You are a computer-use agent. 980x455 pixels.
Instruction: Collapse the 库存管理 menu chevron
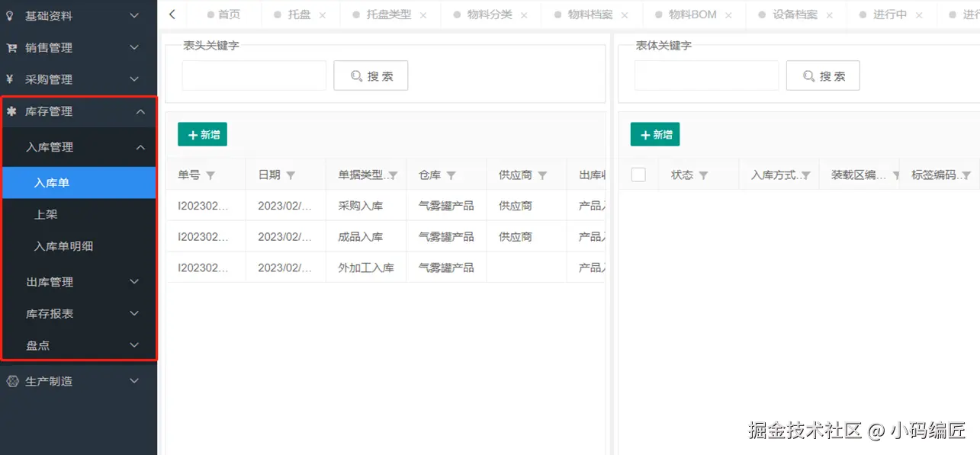click(140, 111)
